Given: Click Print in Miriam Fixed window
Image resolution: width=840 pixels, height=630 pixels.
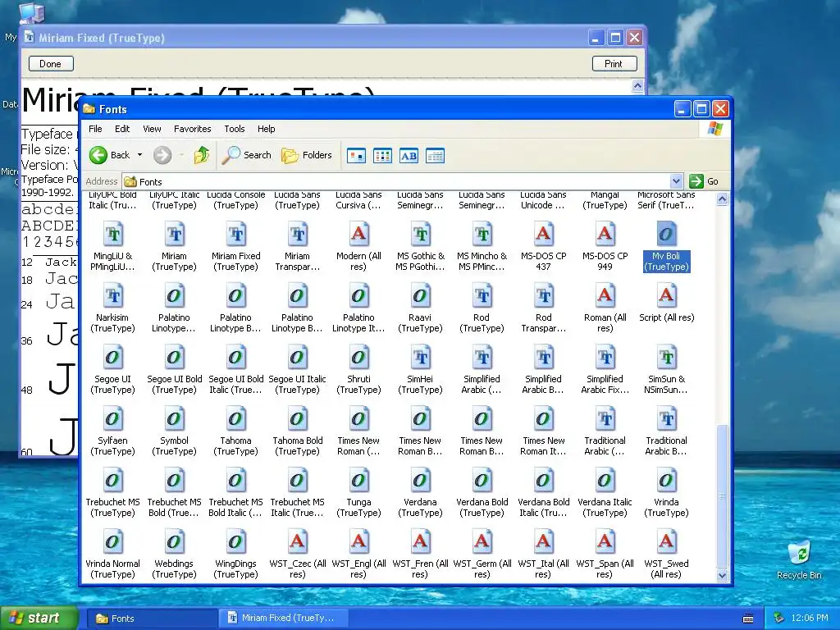Looking at the screenshot, I should point(614,64).
